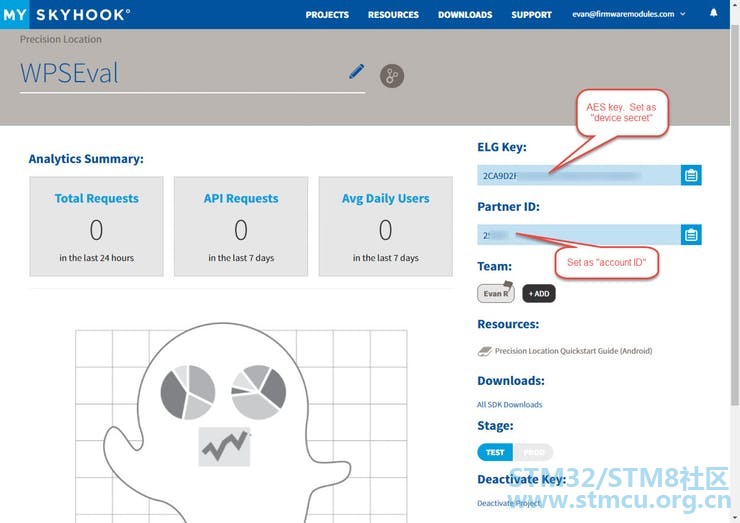
Task: Select the TEST stage toggle
Action: coord(495,452)
